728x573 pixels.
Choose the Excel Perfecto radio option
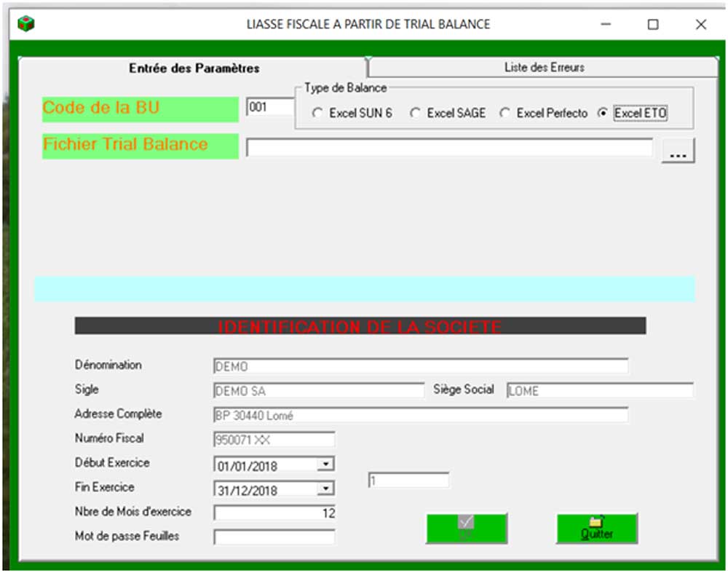point(505,114)
